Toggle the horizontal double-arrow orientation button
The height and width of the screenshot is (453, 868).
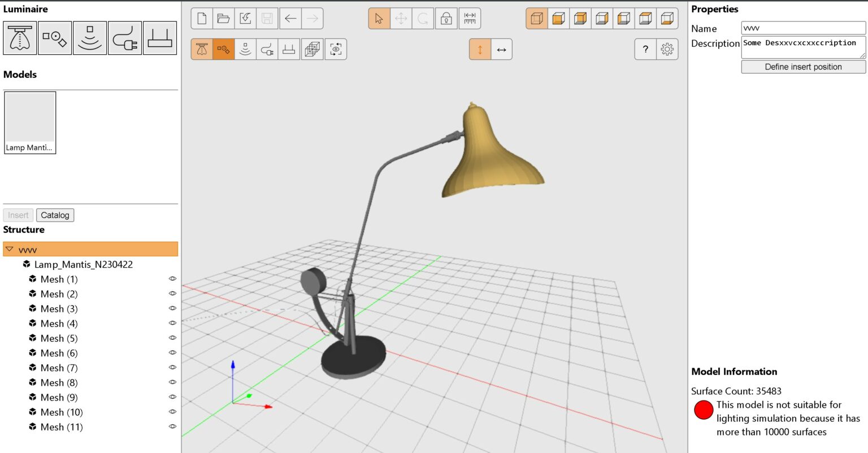coord(501,50)
